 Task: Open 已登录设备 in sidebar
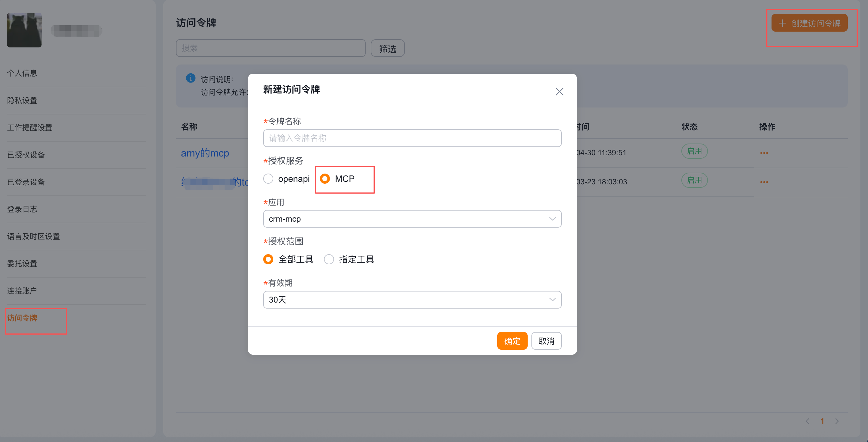point(26,182)
